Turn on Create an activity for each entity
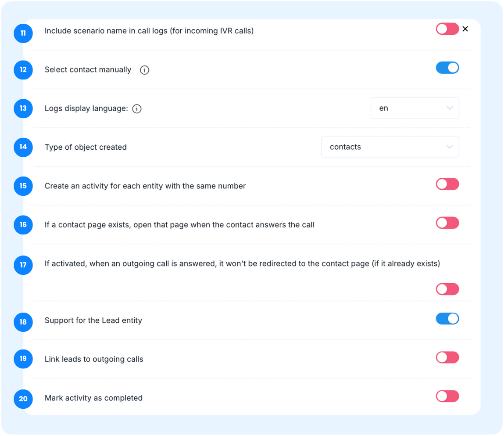This screenshot has height=436, width=504. tap(447, 184)
